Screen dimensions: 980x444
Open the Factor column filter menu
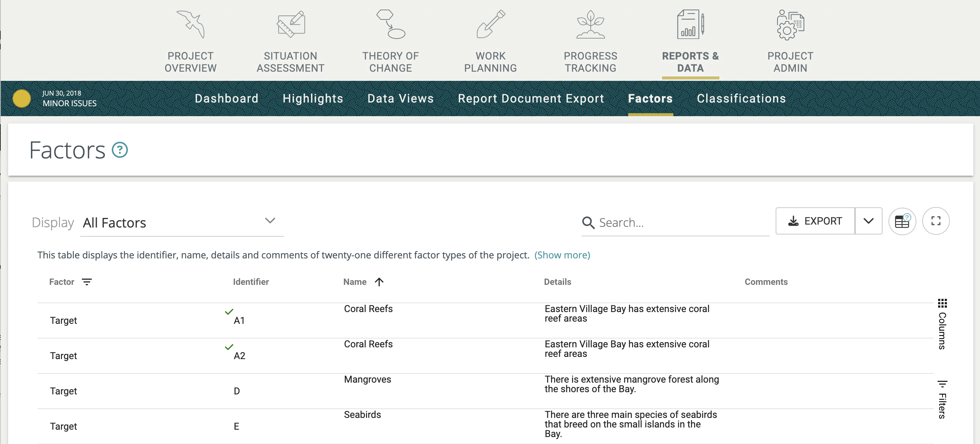(87, 282)
